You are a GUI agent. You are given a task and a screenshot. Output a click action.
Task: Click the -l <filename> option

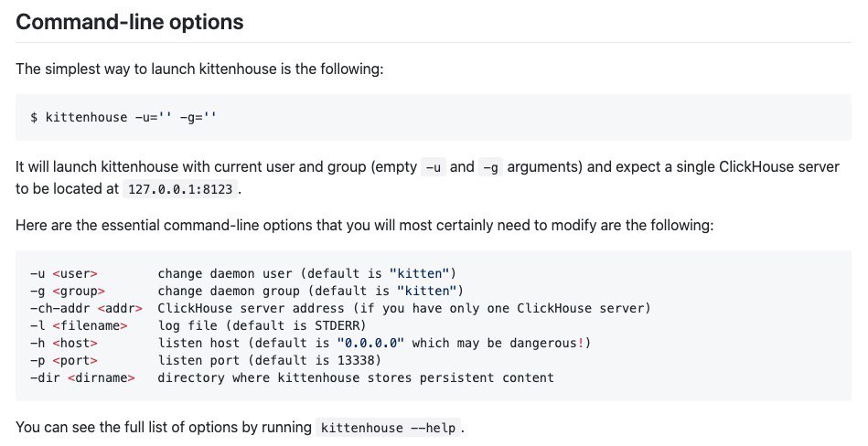click(x=79, y=326)
